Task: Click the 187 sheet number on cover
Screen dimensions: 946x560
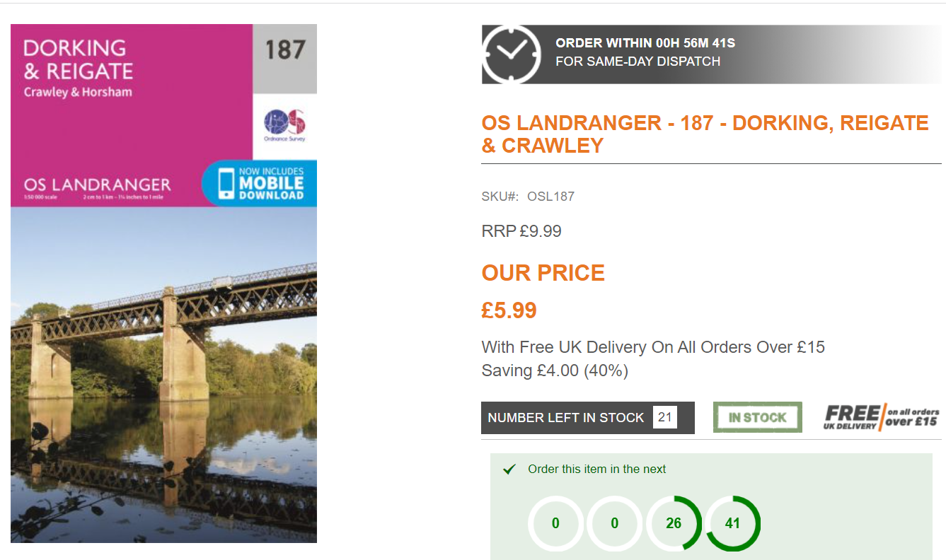Action: (285, 50)
